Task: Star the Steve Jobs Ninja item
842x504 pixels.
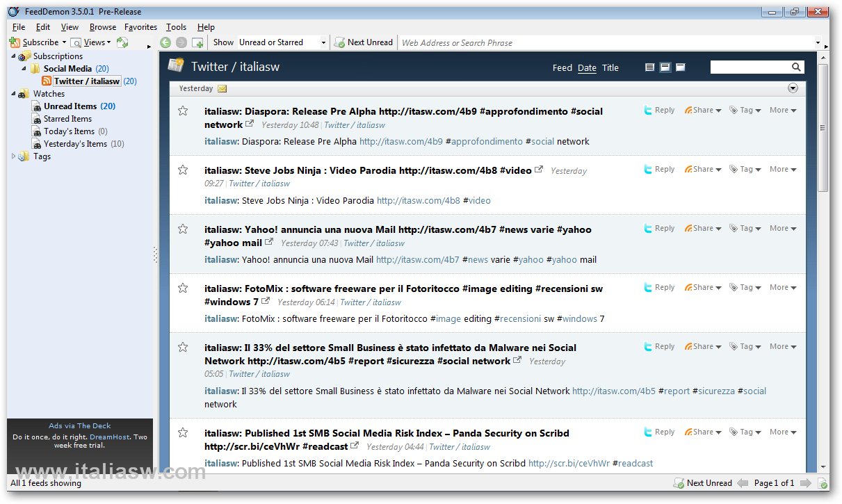Action: click(183, 170)
